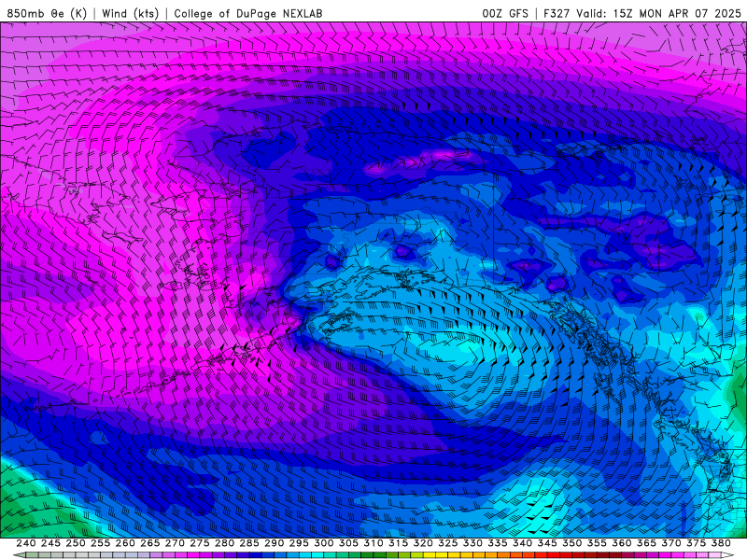The width and height of the screenshot is (747, 560).
Task: Click the 350 value on the color scale
Action: click(x=572, y=543)
